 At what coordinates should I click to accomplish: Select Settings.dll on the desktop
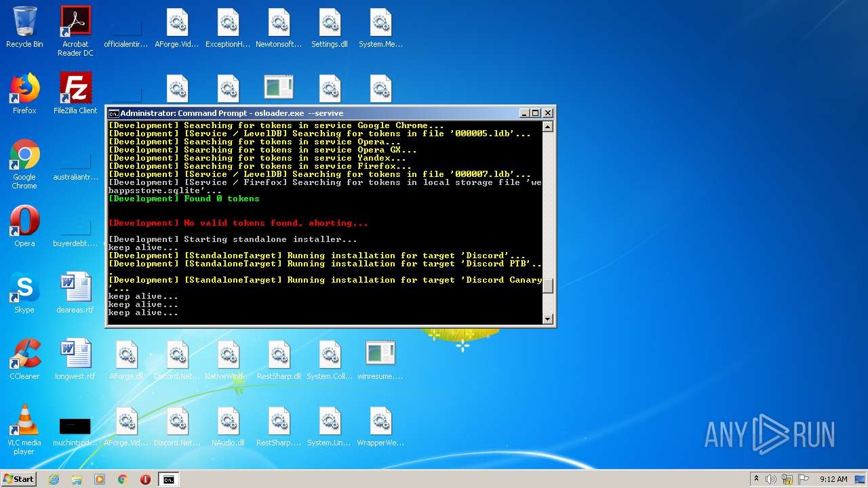click(x=330, y=28)
